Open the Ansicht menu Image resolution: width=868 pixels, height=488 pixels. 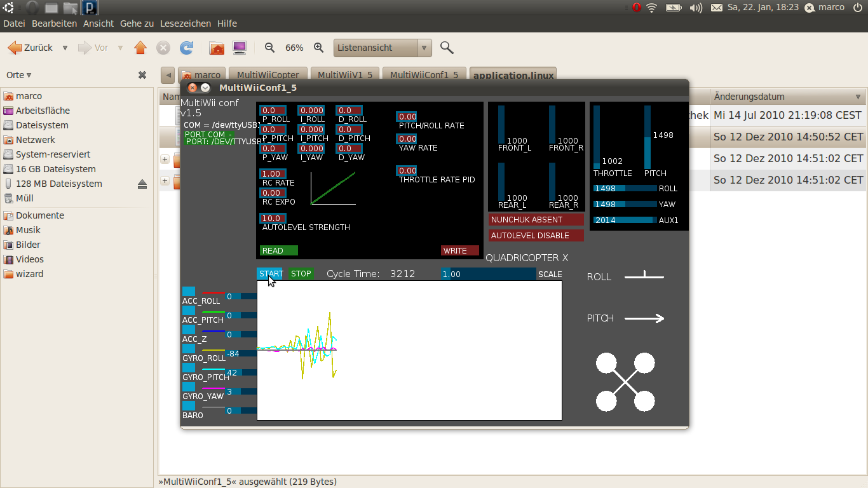(x=98, y=24)
